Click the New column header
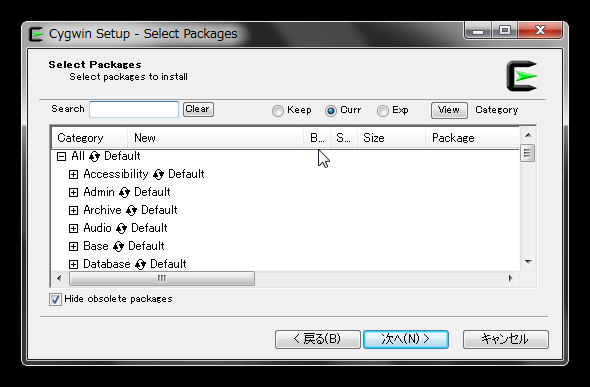The image size is (590, 387). 216,138
